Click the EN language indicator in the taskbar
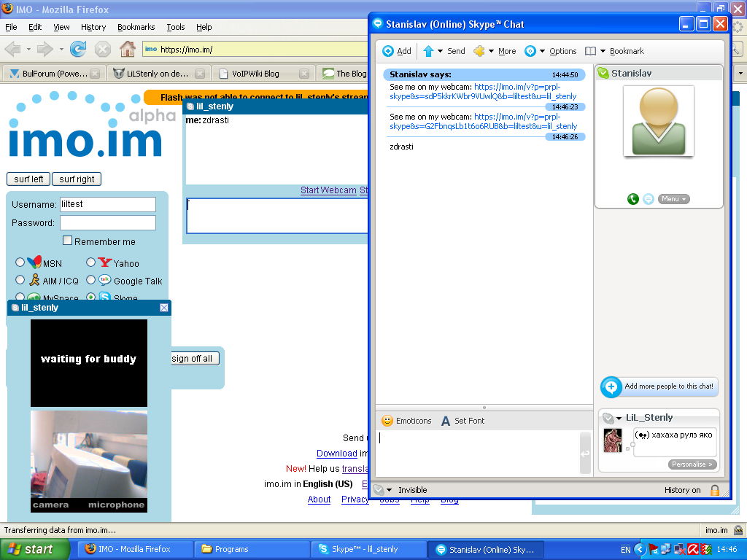This screenshot has height=560, width=747. pyautogui.click(x=625, y=550)
